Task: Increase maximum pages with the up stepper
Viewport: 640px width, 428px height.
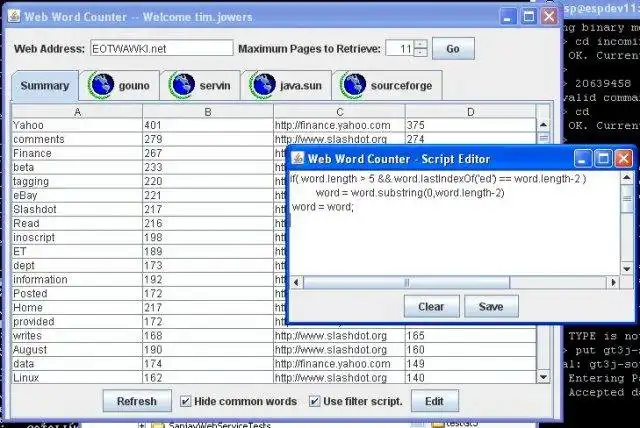Action: coord(420,44)
